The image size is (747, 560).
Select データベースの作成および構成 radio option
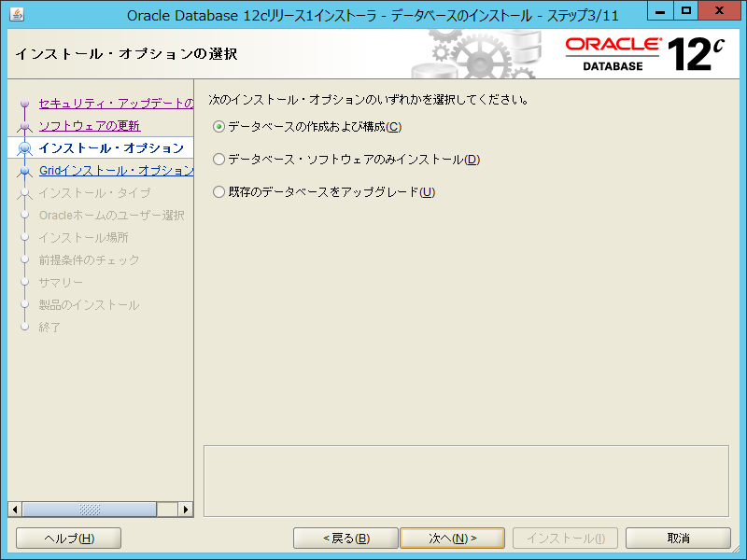(219, 126)
